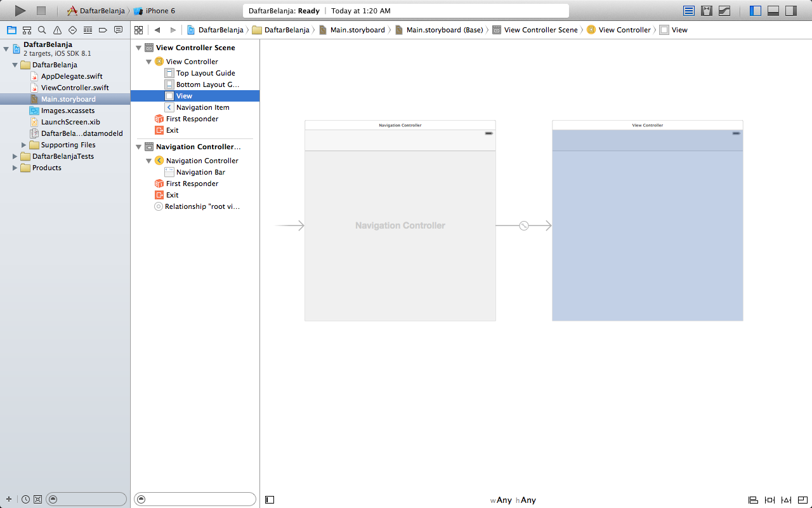
Task: Run the DaftarBelanja app
Action: (19, 10)
